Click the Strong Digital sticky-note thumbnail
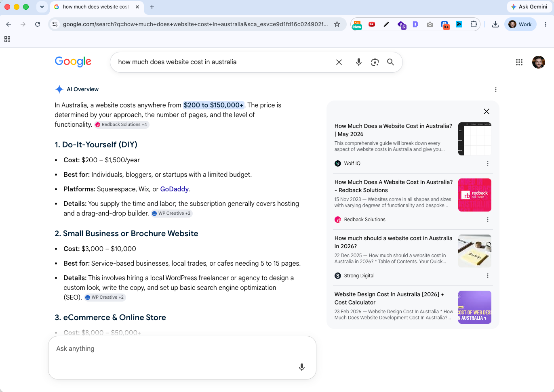554x392 pixels. [475, 251]
